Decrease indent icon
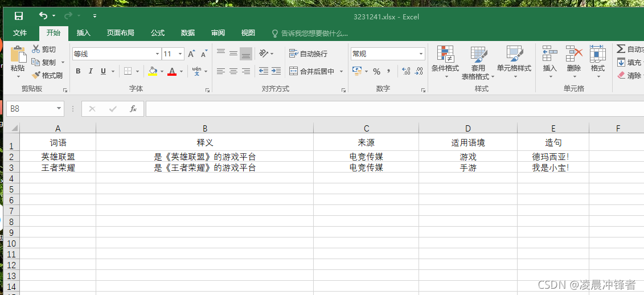 (264, 71)
